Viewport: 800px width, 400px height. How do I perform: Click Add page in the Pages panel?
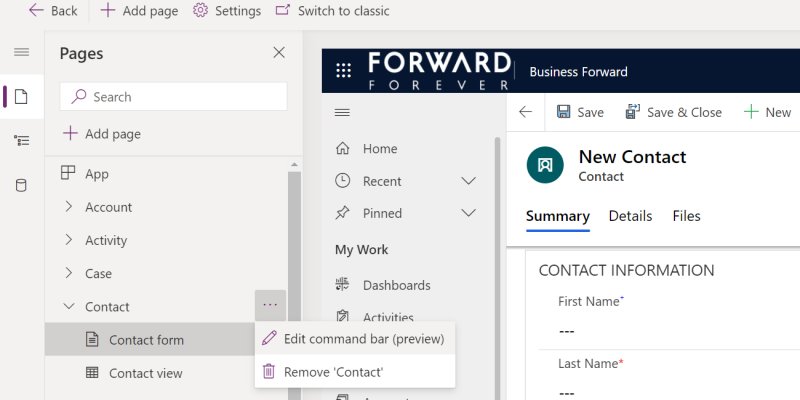coord(102,134)
